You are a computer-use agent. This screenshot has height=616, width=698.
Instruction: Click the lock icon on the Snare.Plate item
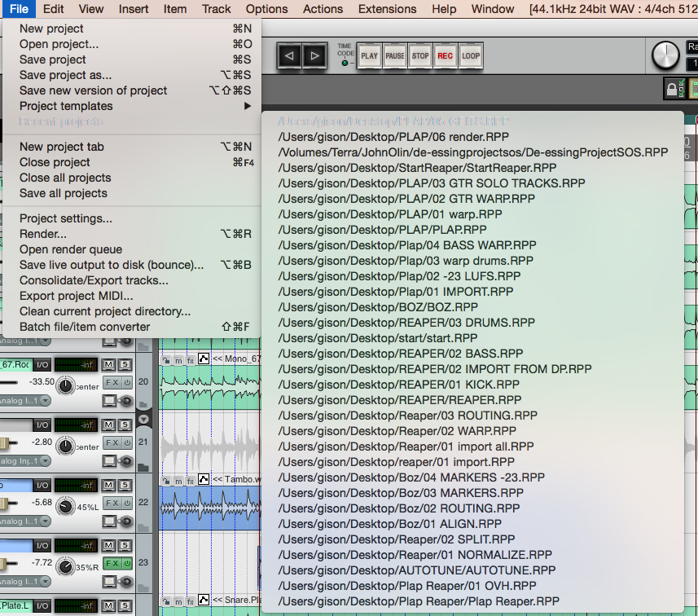(166, 601)
